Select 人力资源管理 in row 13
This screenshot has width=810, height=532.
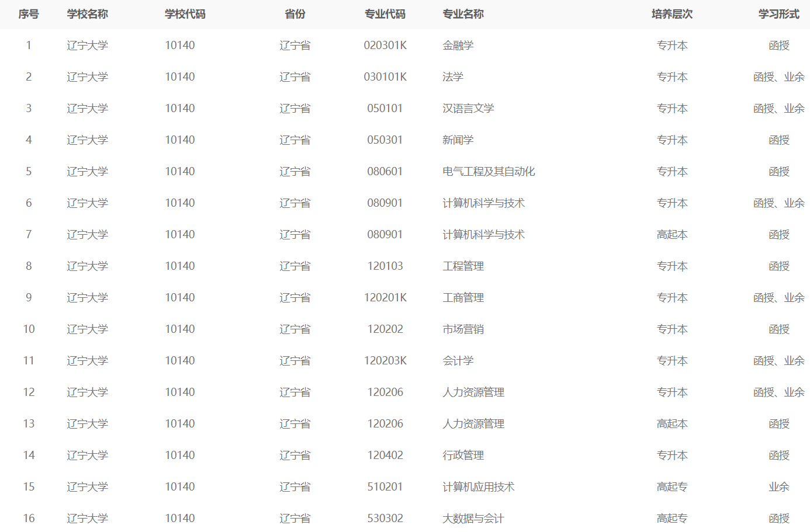click(x=473, y=424)
